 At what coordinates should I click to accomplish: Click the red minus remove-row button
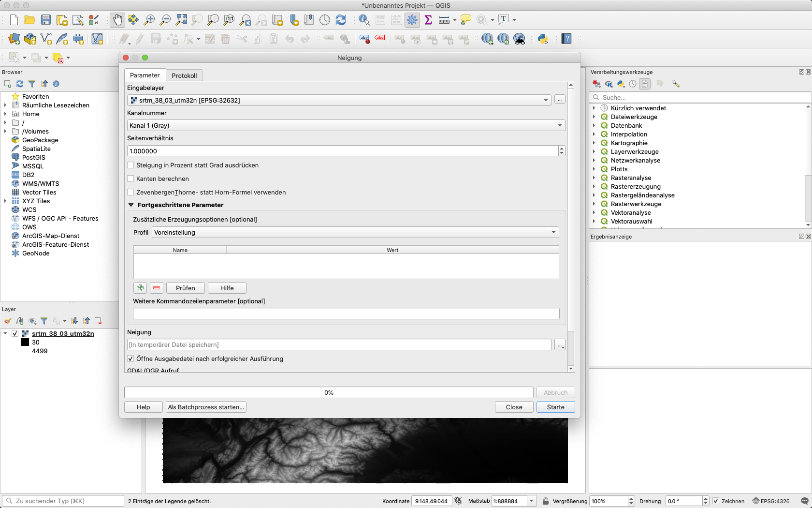[157, 288]
